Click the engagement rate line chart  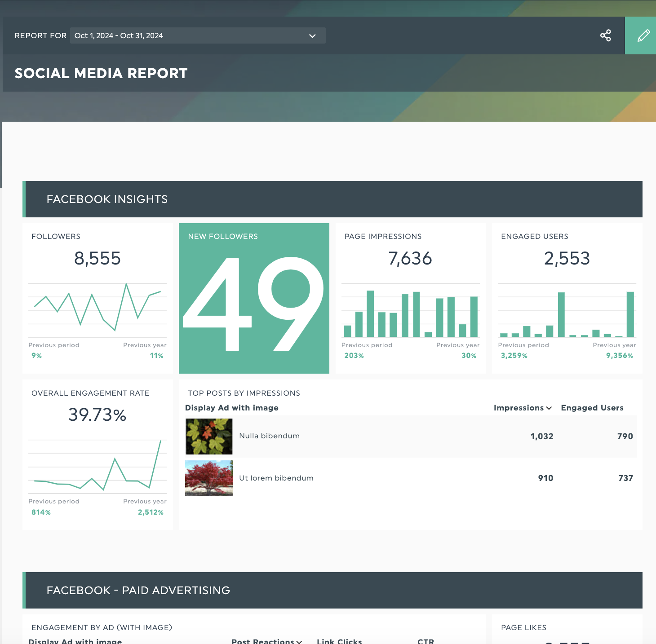[x=98, y=466]
